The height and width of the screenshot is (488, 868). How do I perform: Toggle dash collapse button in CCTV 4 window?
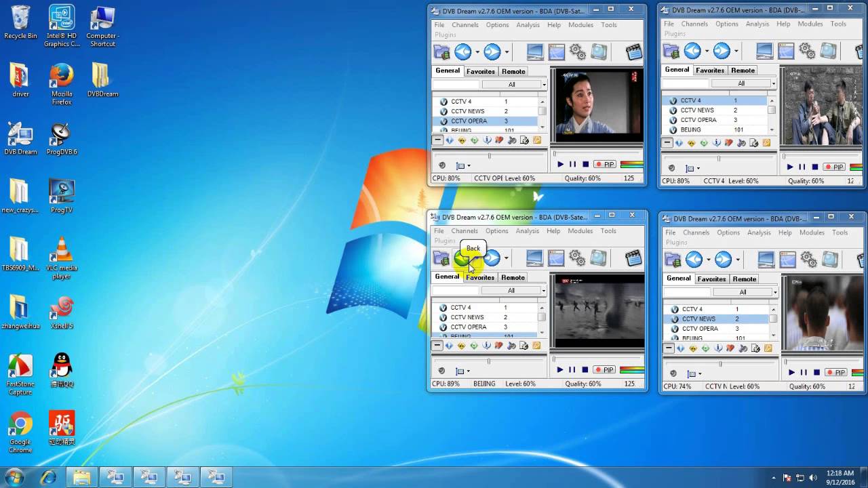(667, 143)
